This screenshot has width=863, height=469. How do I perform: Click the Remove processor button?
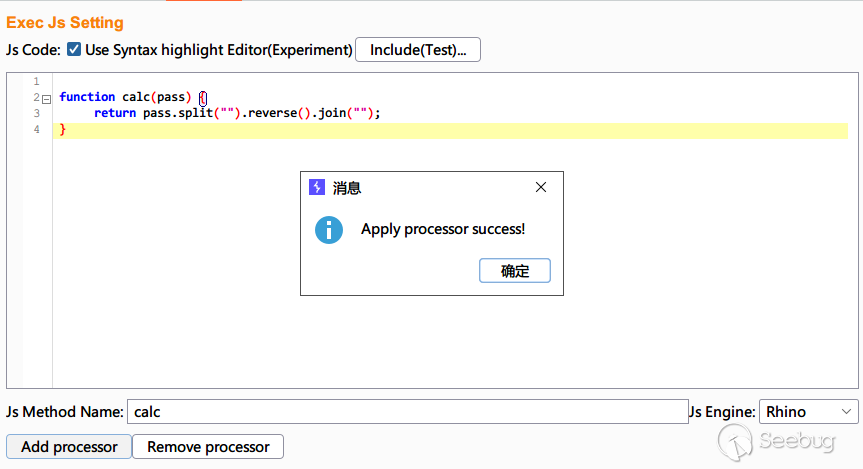(x=208, y=446)
